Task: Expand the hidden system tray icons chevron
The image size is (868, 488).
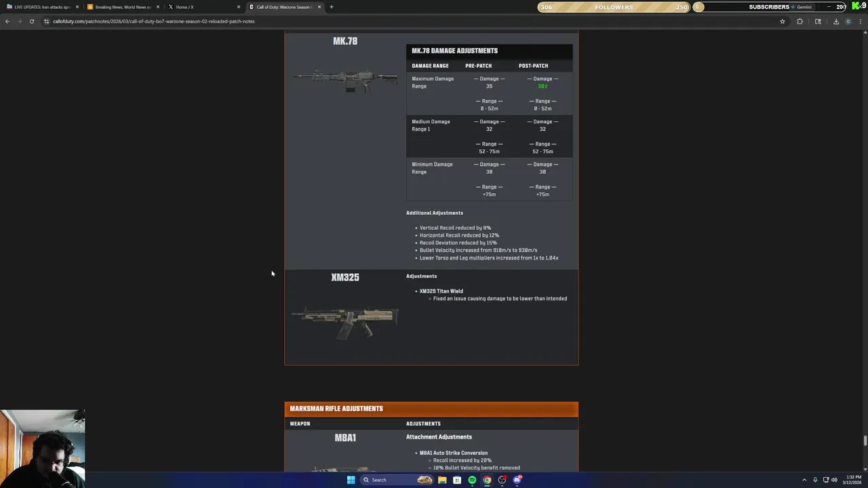Action: [804, 480]
